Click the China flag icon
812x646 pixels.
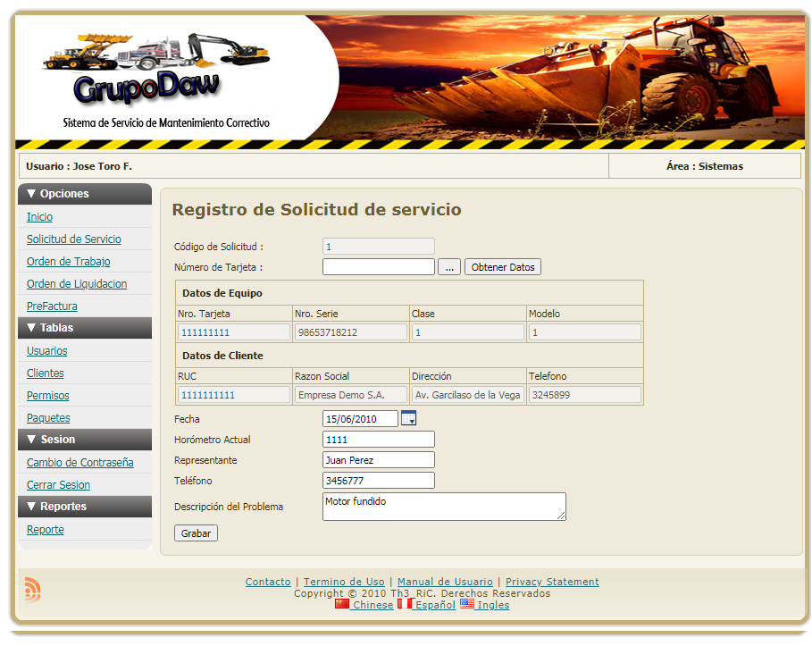(x=342, y=604)
